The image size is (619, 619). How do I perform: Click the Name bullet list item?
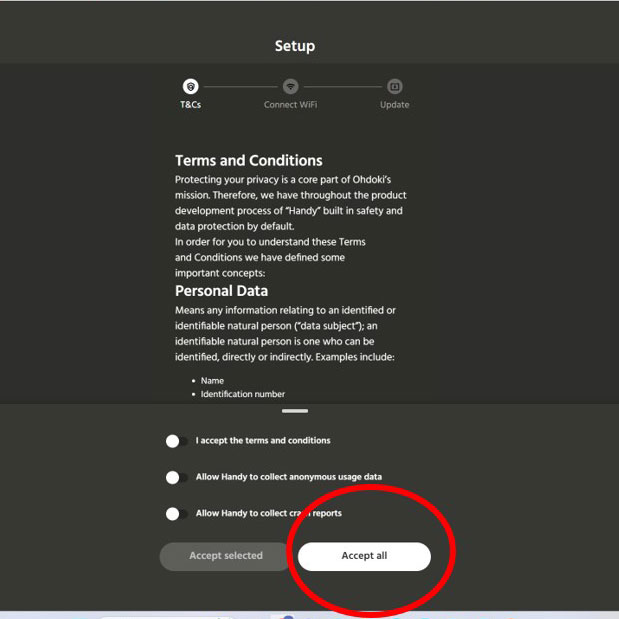click(x=212, y=381)
